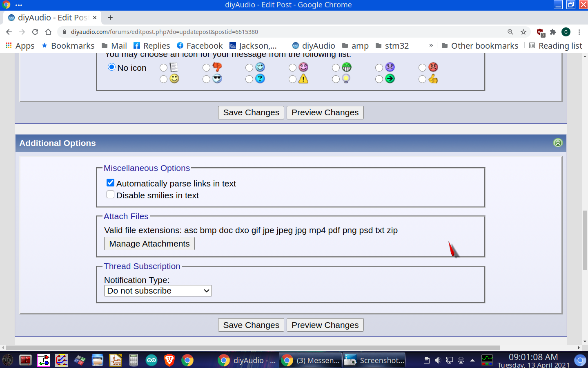The height and width of the screenshot is (368, 588).
Task: Click the light bulb idea image
Action: tap(346, 79)
